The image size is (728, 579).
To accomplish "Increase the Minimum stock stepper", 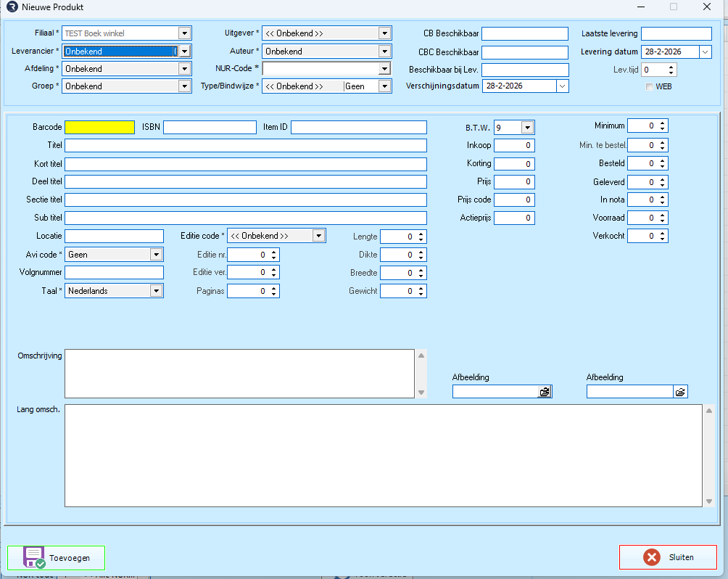I will (662, 123).
